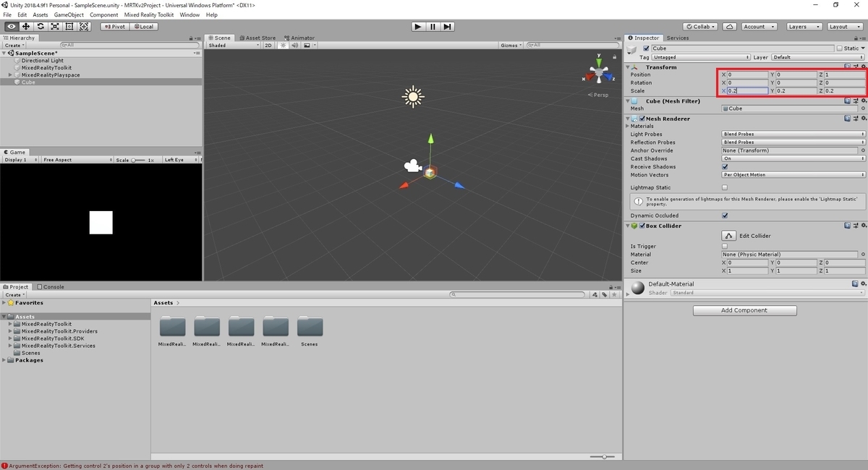Click the scene orientation gizmo
This screenshot has height=470, width=868.
point(599,71)
